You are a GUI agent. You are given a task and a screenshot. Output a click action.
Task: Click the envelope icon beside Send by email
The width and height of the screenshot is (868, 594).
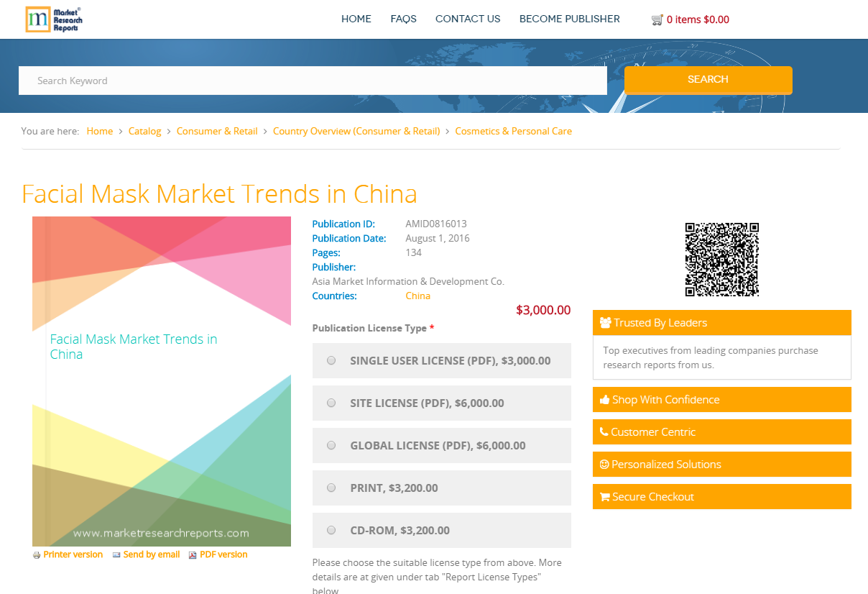tap(116, 554)
